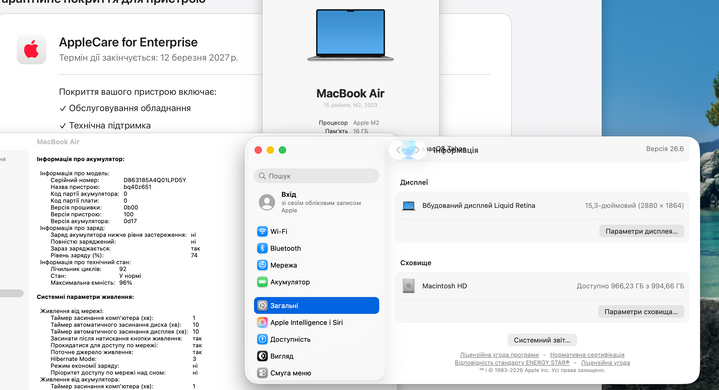Click the available storage 966,23 ГБ text

point(630,286)
